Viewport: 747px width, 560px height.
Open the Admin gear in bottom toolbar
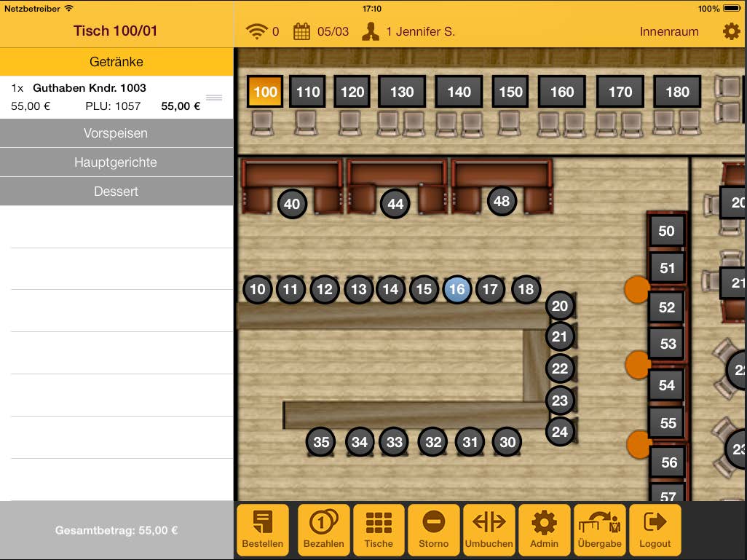[x=544, y=529]
